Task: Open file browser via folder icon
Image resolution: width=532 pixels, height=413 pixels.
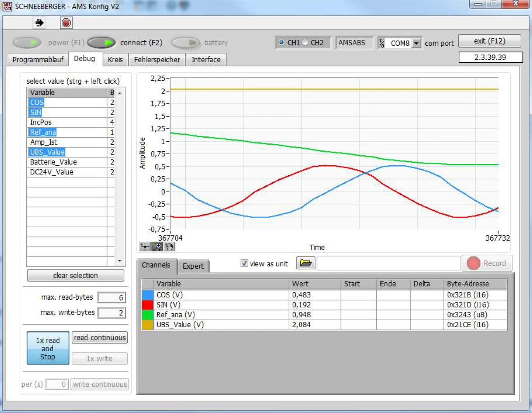Action: click(x=306, y=263)
